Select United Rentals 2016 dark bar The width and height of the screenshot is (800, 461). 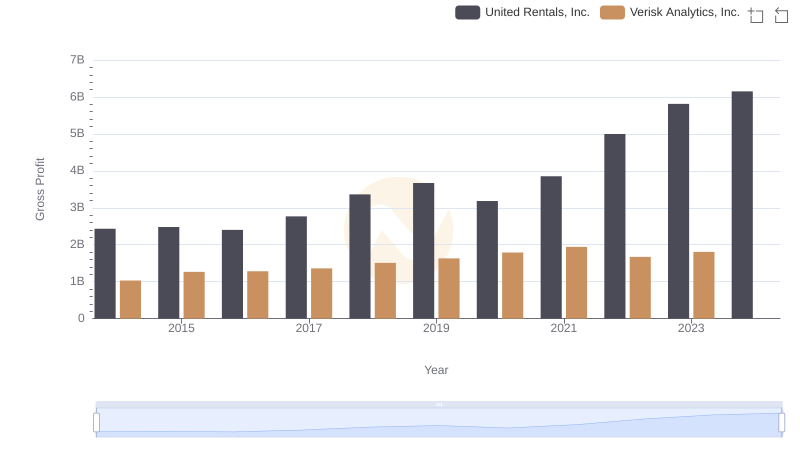point(232,274)
